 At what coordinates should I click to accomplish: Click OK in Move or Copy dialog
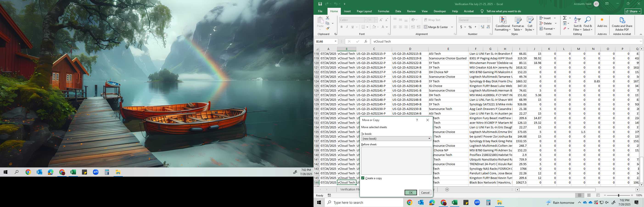[x=411, y=193]
